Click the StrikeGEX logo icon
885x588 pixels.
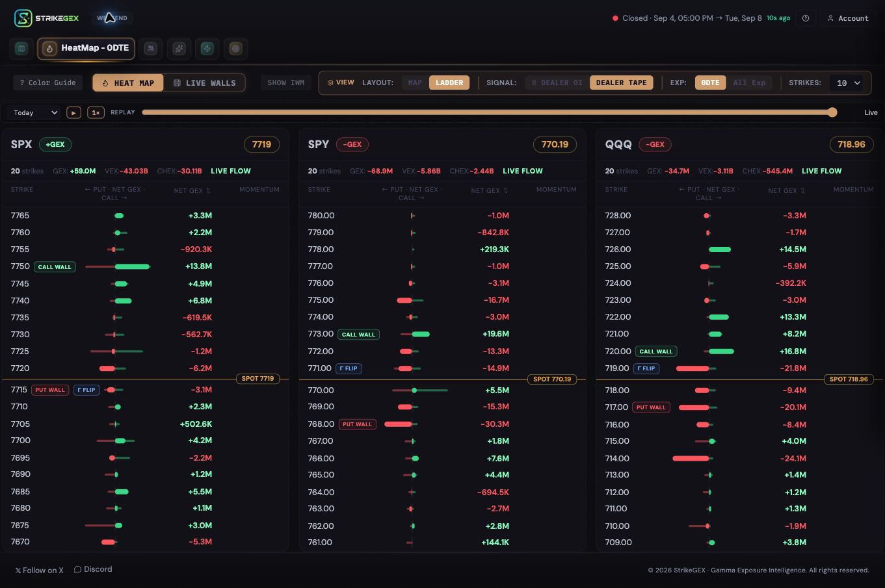(23, 18)
